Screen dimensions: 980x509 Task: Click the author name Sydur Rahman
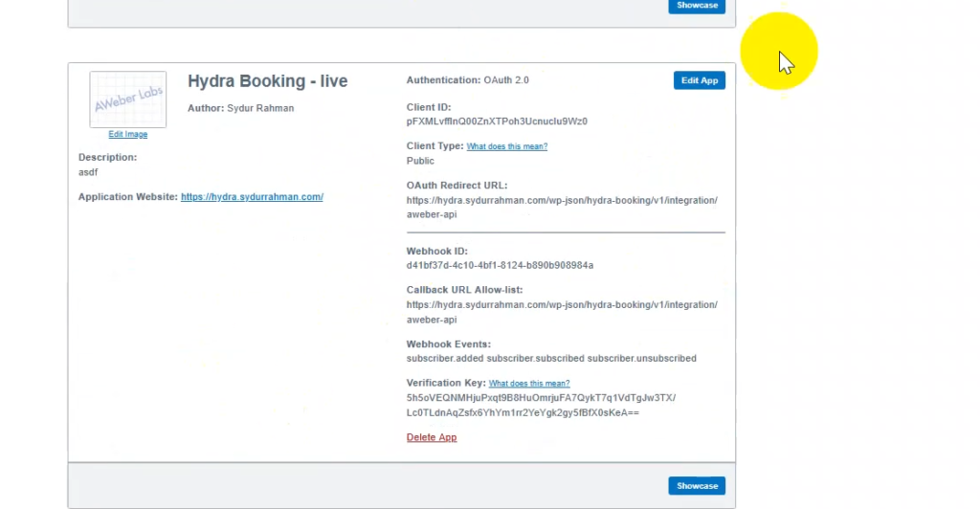pyautogui.click(x=260, y=108)
